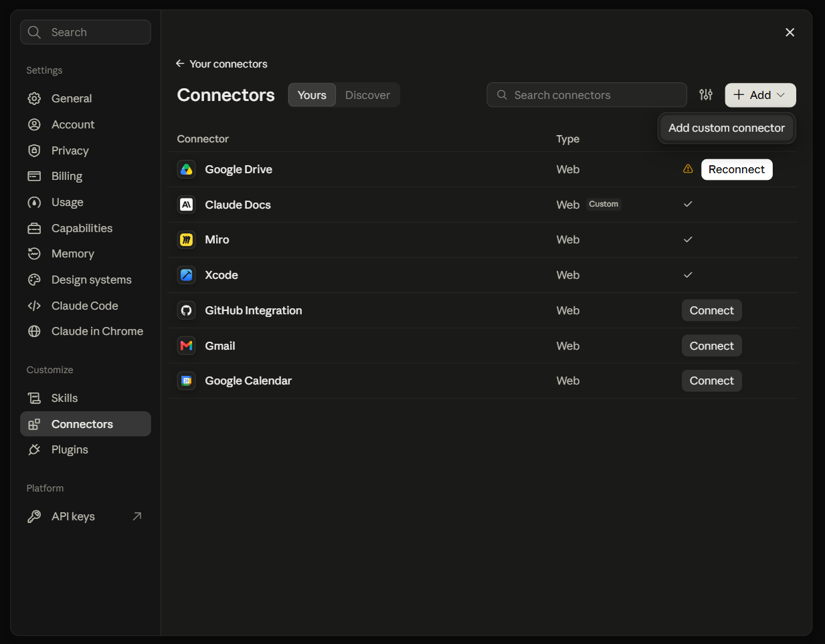Connect the GitHub Integration
The height and width of the screenshot is (644, 825).
[x=711, y=310]
